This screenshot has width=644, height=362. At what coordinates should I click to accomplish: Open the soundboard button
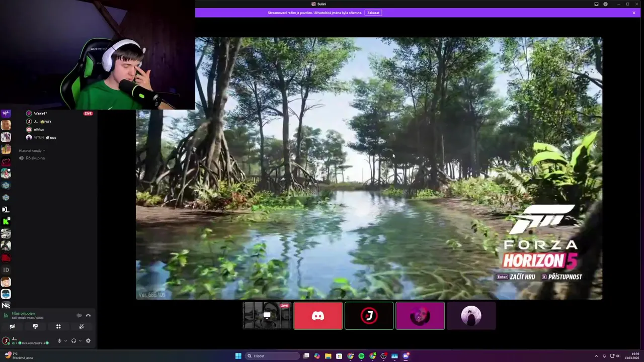[x=82, y=326]
